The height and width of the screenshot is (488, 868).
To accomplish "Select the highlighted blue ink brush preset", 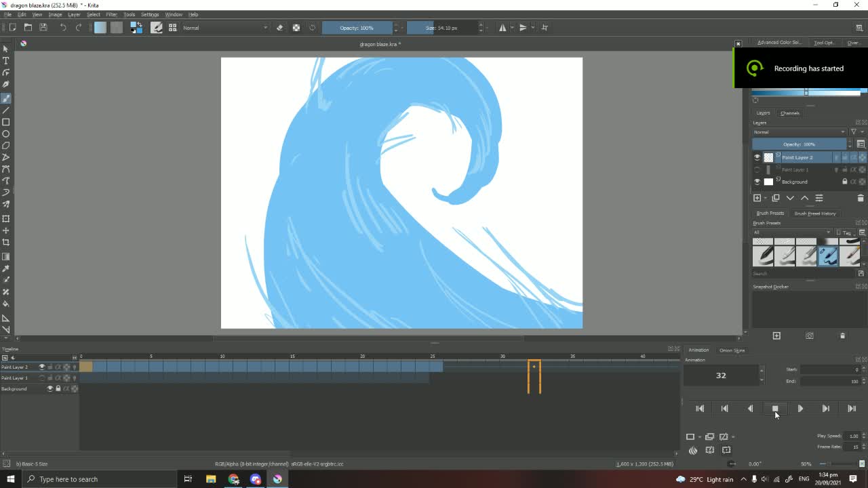I will pyautogui.click(x=828, y=256).
